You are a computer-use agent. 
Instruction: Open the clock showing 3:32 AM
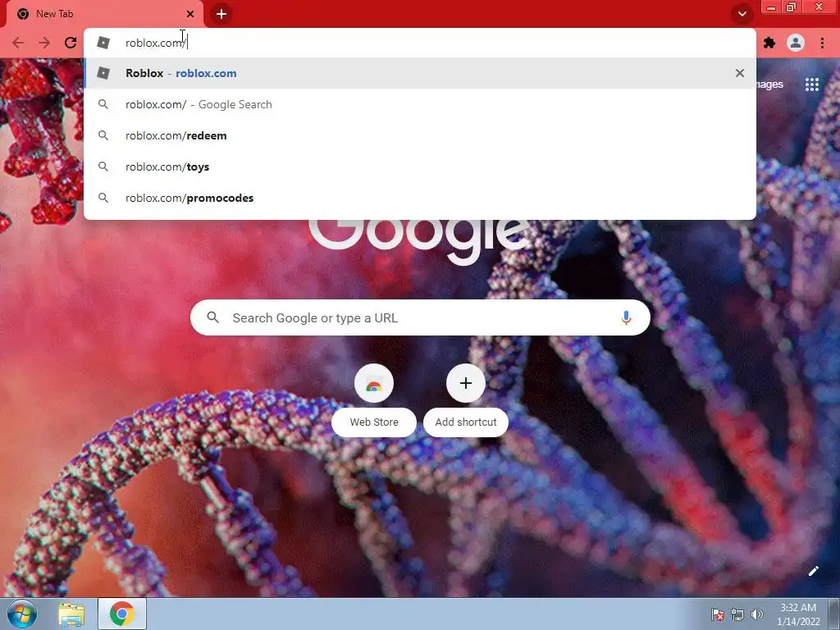pyautogui.click(x=798, y=614)
